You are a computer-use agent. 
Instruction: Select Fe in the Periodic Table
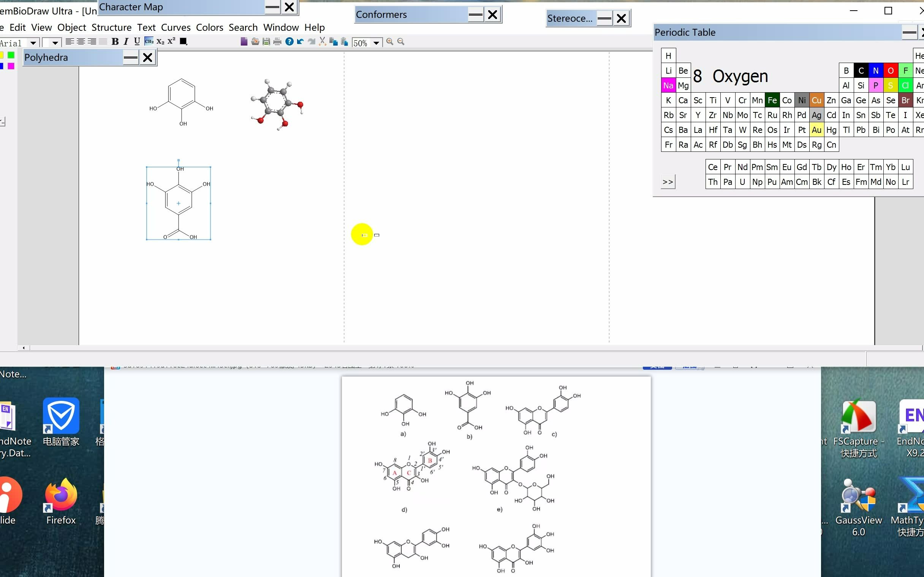[772, 100]
